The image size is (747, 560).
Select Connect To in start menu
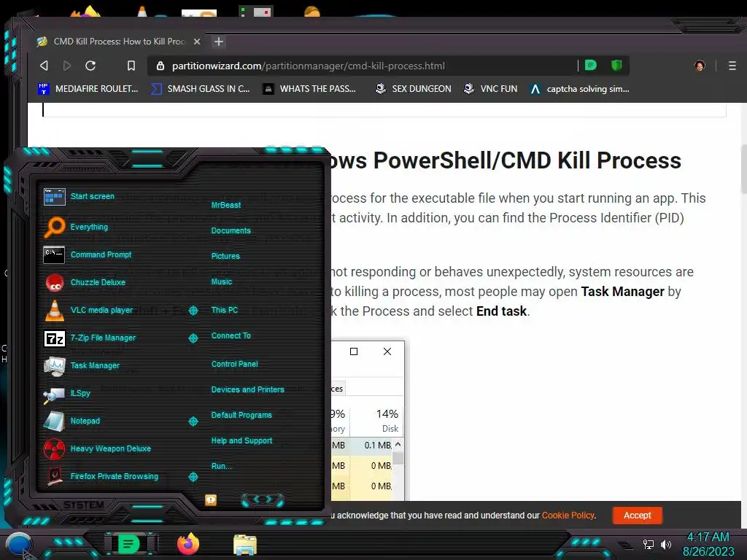coord(231,335)
